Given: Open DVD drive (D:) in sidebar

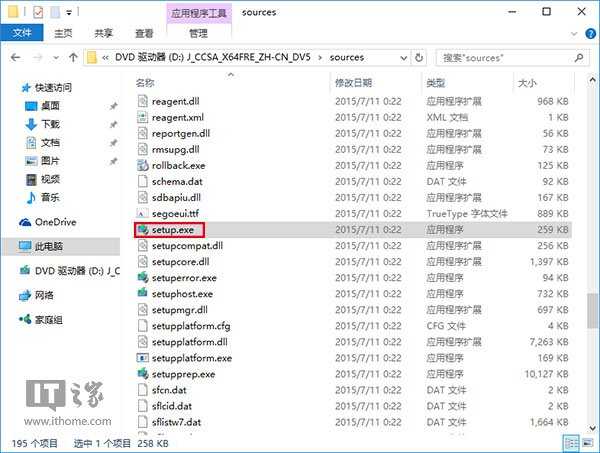Looking at the screenshot, I should coord(69,271).
